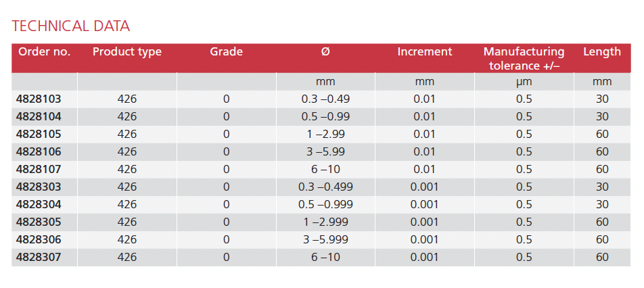644x288 pixels.
Task: Select the Ø diameter column header
Action: pos(325,52)
